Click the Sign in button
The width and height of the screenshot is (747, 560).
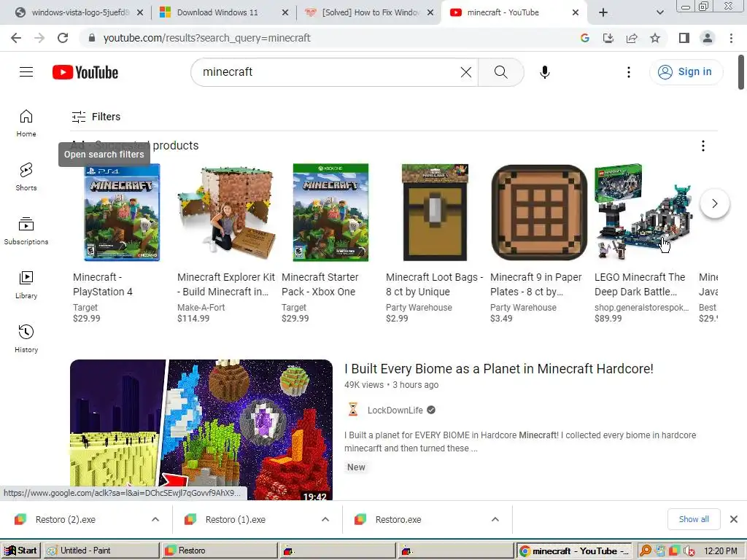[686, 72]
